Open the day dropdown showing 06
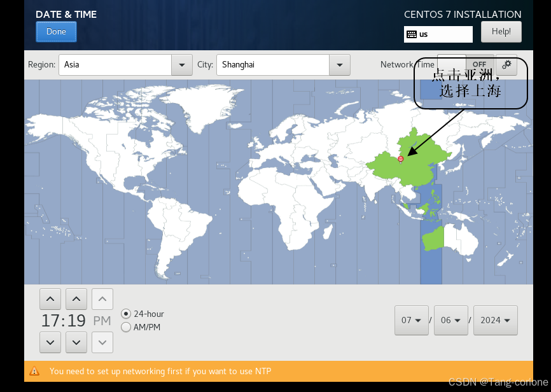This screenshot has height=392, width=551. click(x=451, y=320)
